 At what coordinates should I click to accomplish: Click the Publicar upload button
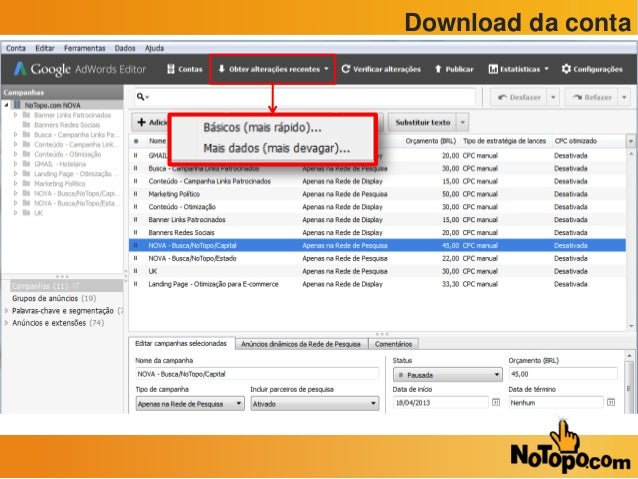(454, 69)
